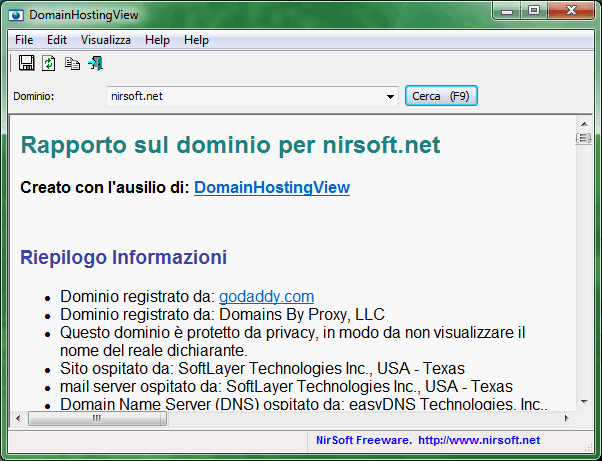
Task: Click the "Riepilogo Informazioni" heading
Action: tap(123, 257)
